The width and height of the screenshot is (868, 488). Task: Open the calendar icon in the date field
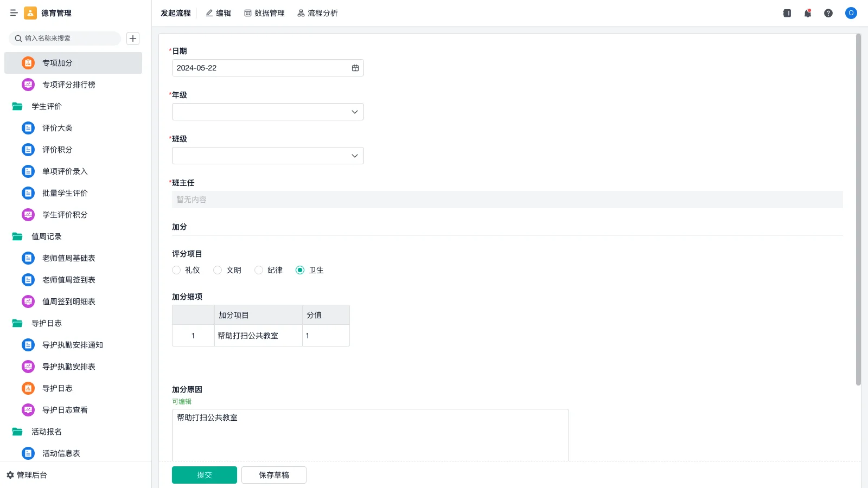coord(355,67)
